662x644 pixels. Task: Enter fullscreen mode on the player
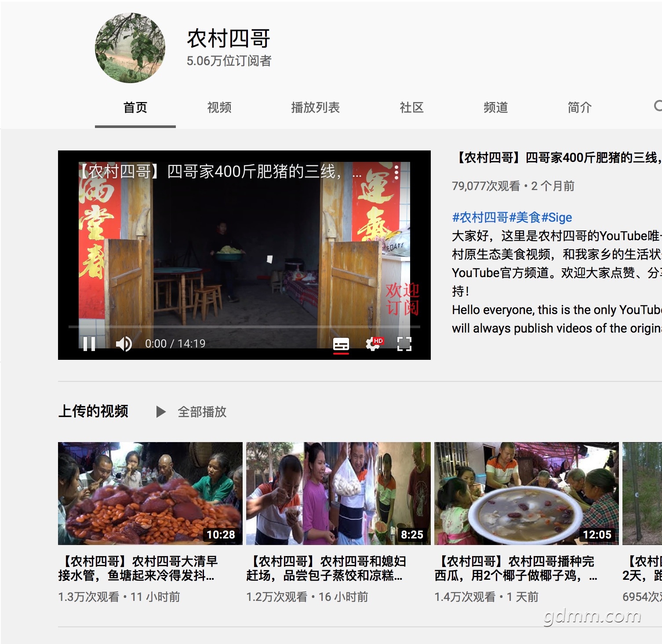[404, 344]
